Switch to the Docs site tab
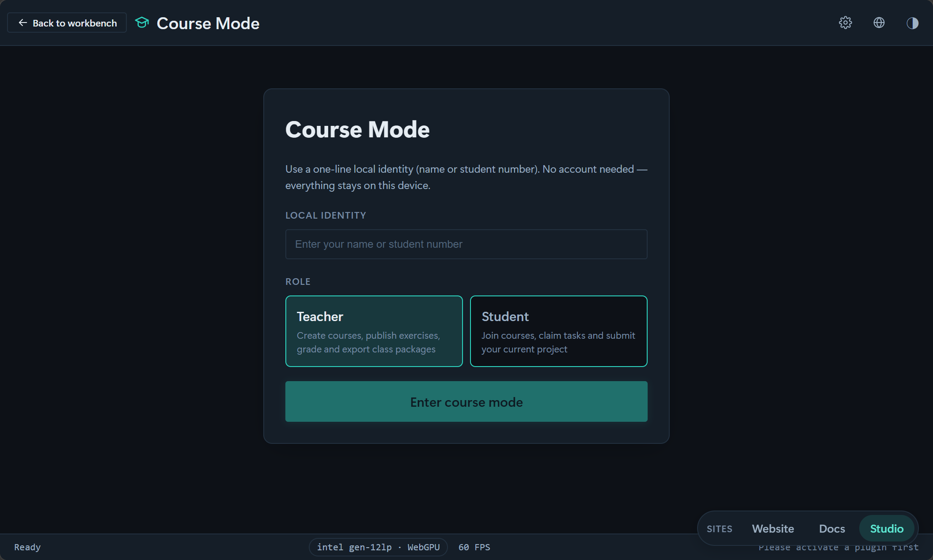Image resolution: width=933 pixels, height=560 pixels. click(832, 529)
